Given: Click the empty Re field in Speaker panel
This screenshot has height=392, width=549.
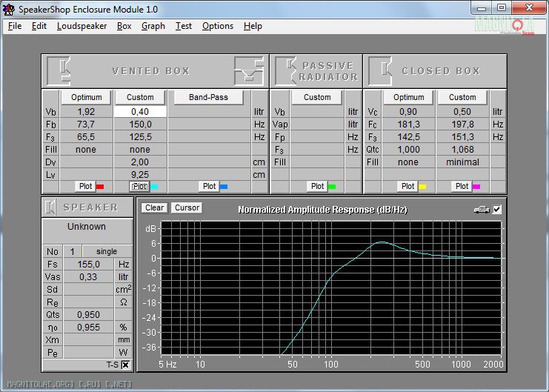Looking at the screenshot, I should [88, 302].
